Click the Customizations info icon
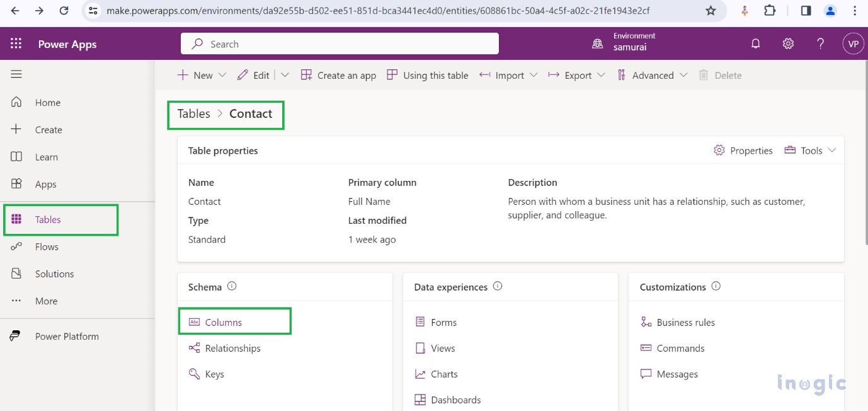Viewport: 868px width, 411px height. (716, 286)
